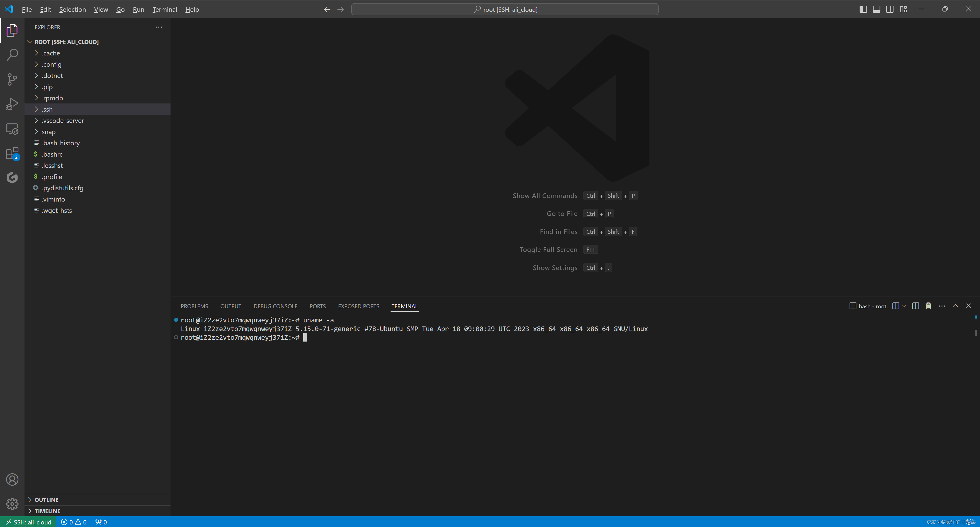Open the Source Control view

[12, 79]
